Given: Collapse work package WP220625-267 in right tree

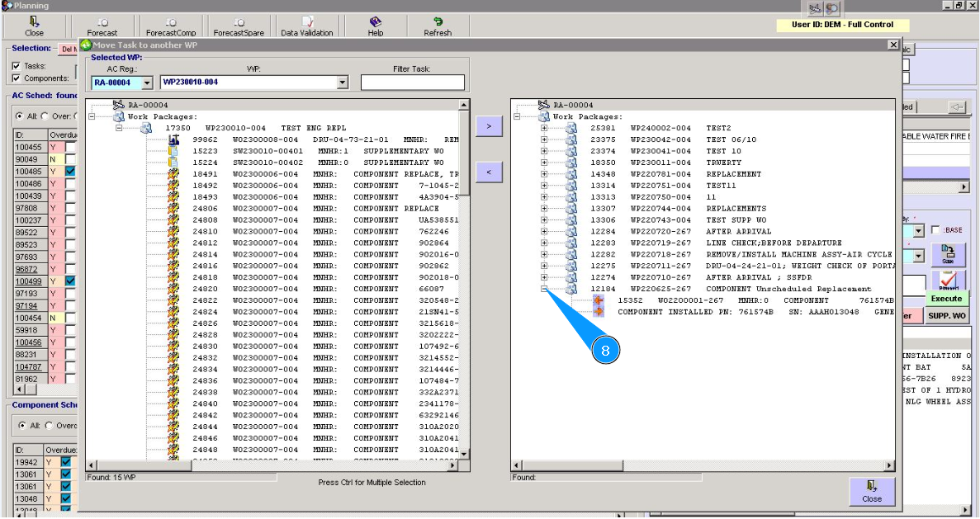Looking at the screenshot, I should pos(543,290).
